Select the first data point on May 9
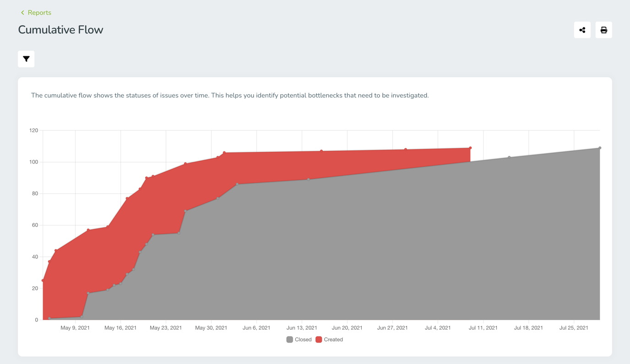Viewport: 630px width, 364px height. 43,279
